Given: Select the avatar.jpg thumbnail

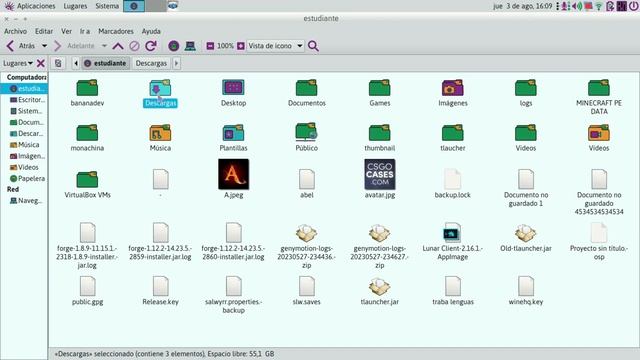Looking at the screenshot, I should (380, 174).
